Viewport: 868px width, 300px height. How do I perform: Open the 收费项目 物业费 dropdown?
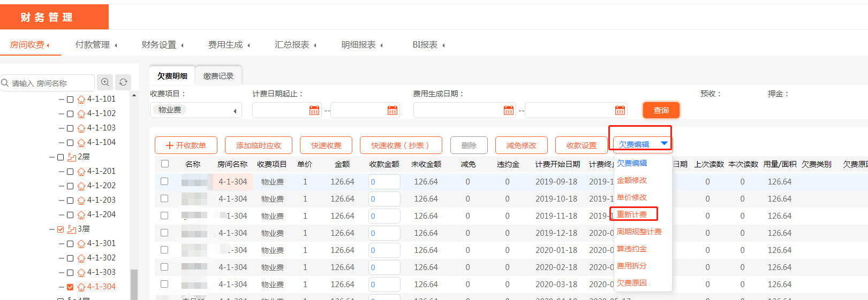coord(196,110)
